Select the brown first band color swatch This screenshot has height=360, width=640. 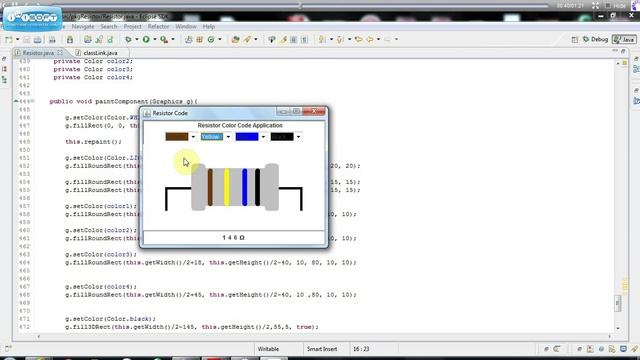[x=177, y=137]
